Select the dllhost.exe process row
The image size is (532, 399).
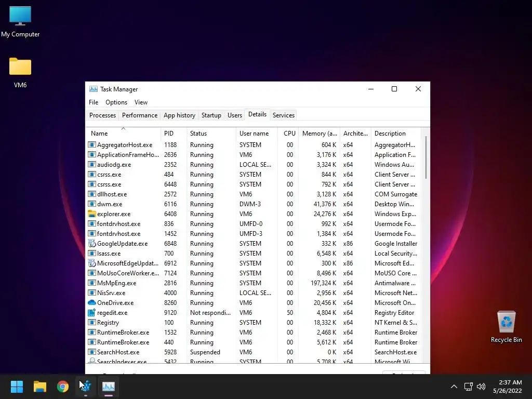tap(254, 194)
